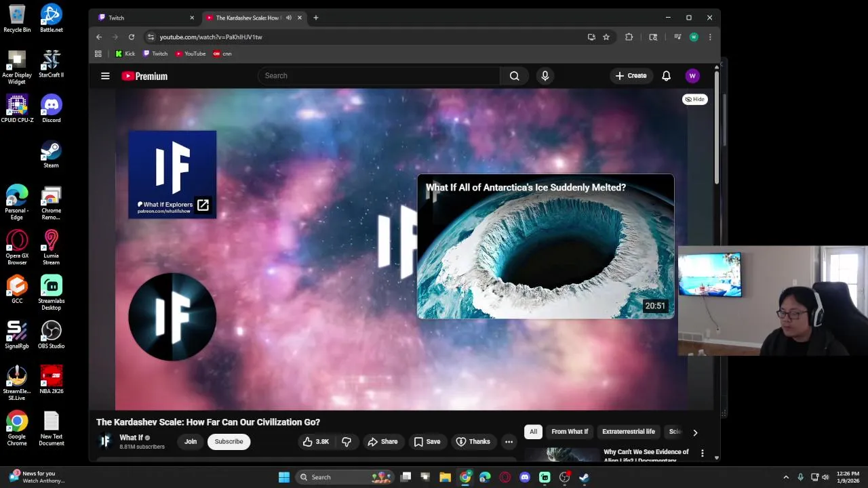Screen dimensions: 868x488
Task: Show next filter chips with arrow
Action: click(695, 432)
